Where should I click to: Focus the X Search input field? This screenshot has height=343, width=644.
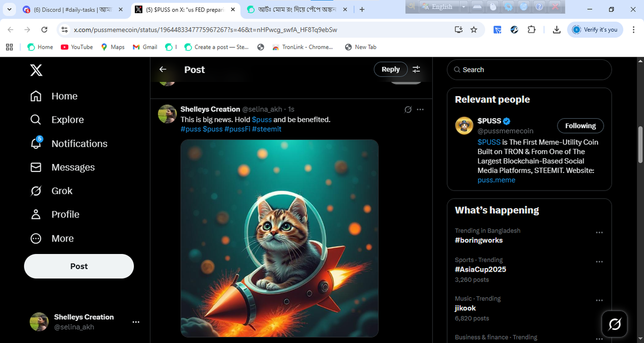533,70
